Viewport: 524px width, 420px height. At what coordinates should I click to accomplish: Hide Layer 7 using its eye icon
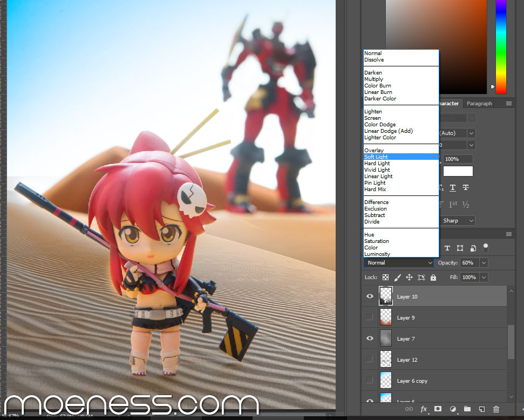(x=370, y=338)
